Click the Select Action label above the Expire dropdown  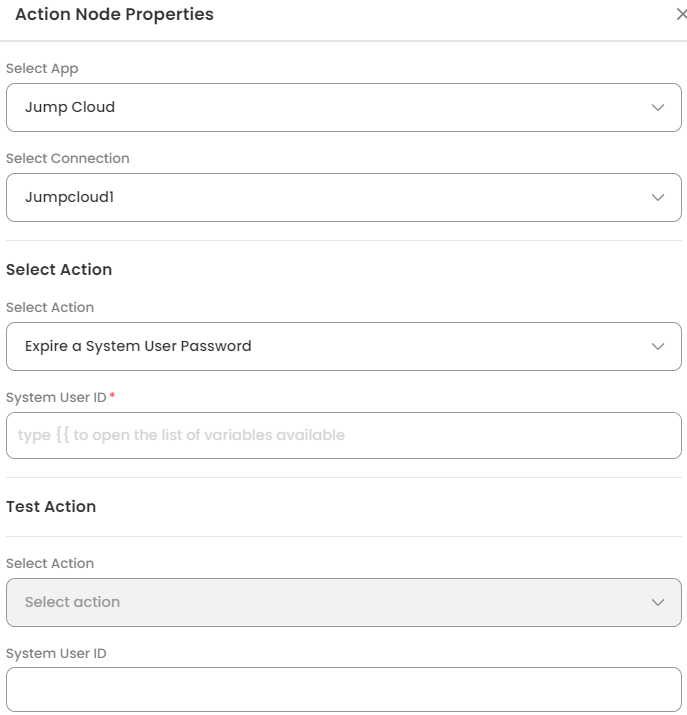(x=50, y=308)
